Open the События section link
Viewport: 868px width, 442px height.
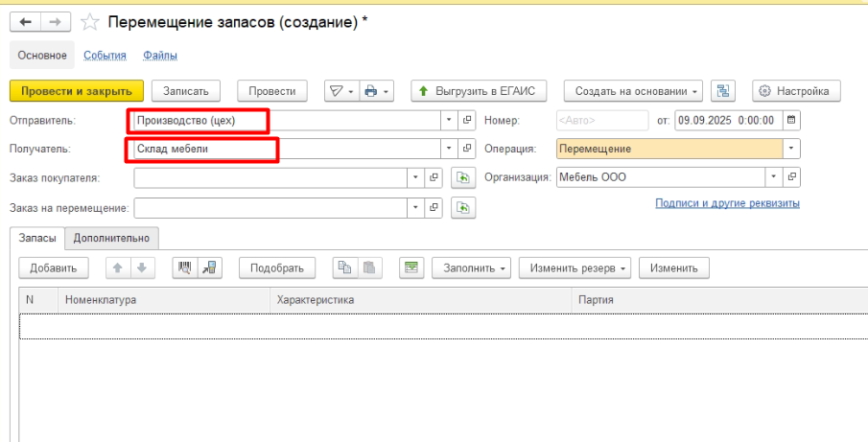point(105,56)
